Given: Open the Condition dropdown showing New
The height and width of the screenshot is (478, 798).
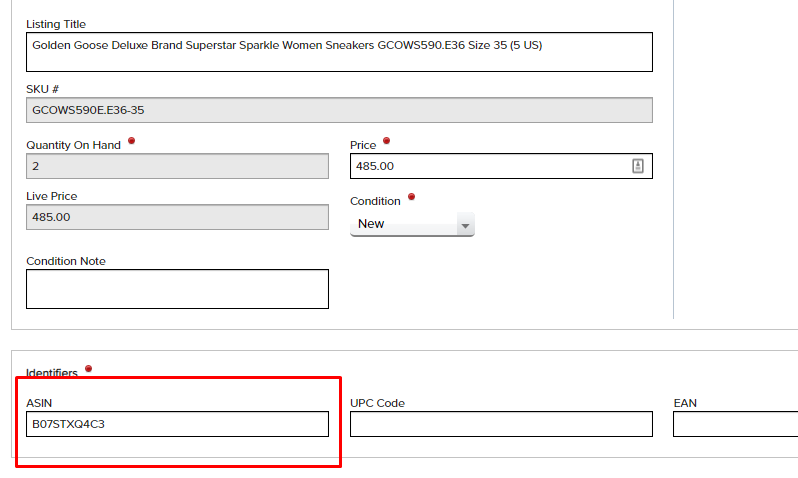Looking at the screenshot, I should click(x=412, y=224).
